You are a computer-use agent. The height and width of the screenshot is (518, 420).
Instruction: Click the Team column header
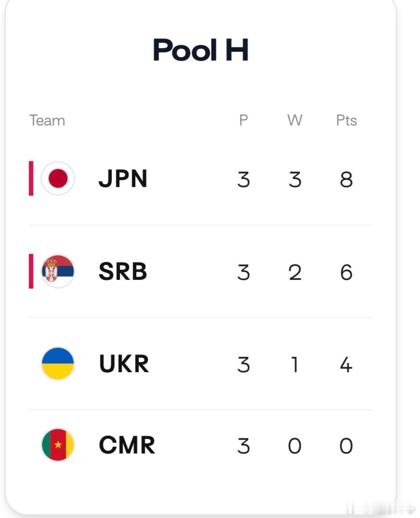(47, 121)
